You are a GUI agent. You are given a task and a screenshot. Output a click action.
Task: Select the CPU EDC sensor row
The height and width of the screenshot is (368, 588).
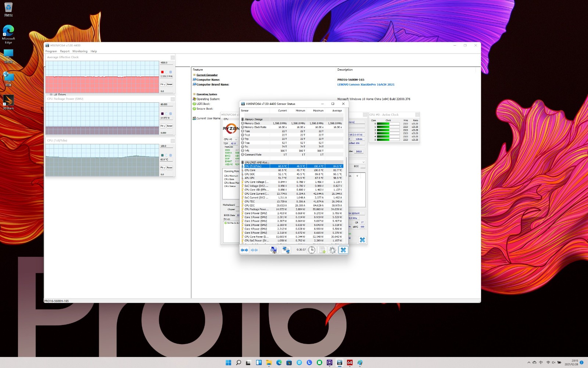point(292,205)
